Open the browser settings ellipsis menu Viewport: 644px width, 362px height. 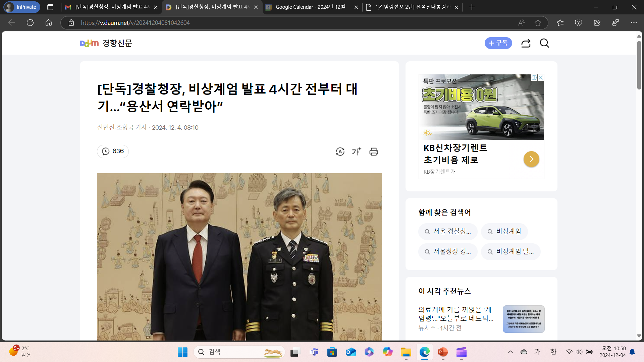(634, 23)
